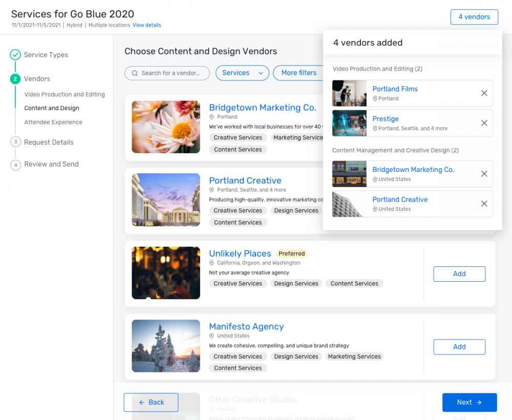
Task: Toggle the Design Services tag on Manifesto Agency
Action: tap(296, 356)
